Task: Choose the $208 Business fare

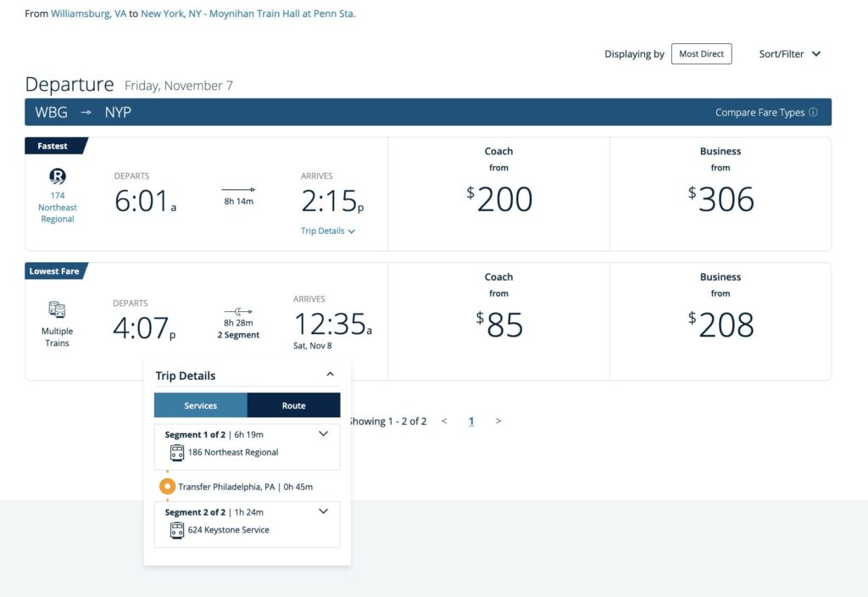Action: pos(721,321)
